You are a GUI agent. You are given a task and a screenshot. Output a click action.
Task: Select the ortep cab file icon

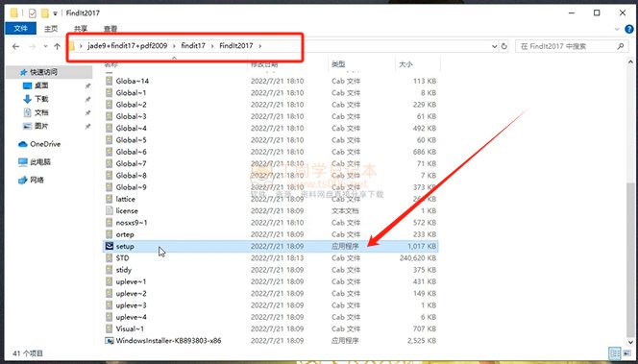109,234
